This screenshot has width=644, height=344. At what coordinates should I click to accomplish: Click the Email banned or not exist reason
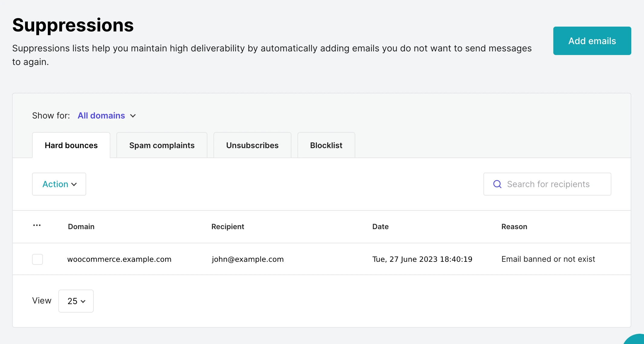(x=548, y=259)
